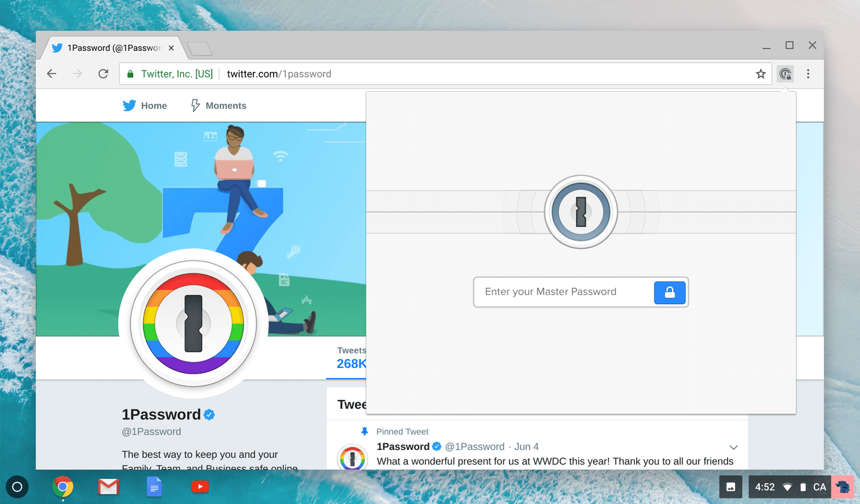The height and width of the screenshot is (504, 860).
Task: Click the bookmark star in the address bar
Action: (x=760, y=74)
